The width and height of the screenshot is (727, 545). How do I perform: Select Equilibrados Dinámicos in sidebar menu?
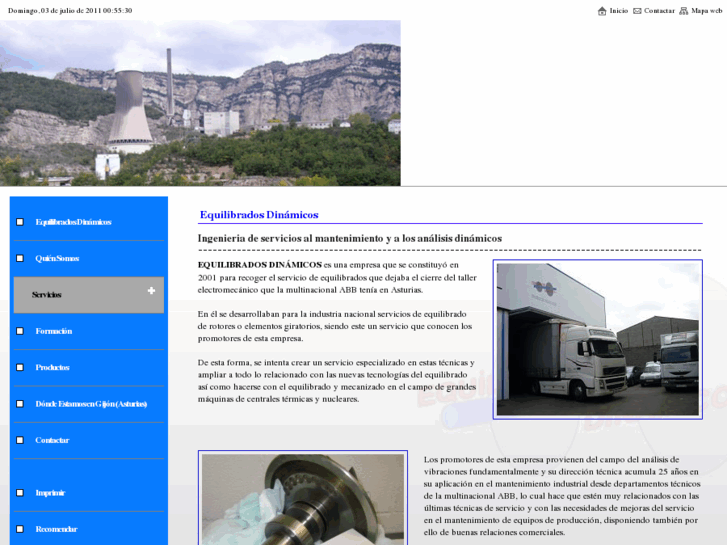click(x=73, y=222)
